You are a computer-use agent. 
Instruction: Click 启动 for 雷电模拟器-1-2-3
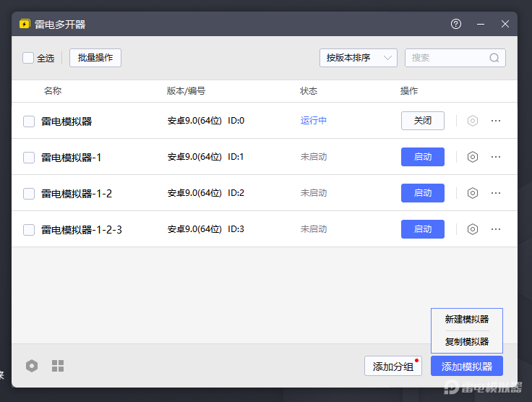[x=423, y=229]
